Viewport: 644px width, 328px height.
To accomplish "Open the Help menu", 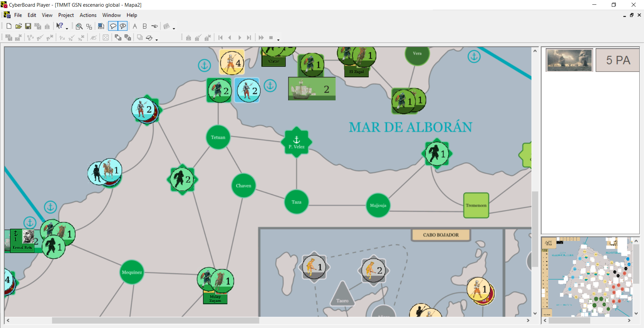I will (132, 15).
